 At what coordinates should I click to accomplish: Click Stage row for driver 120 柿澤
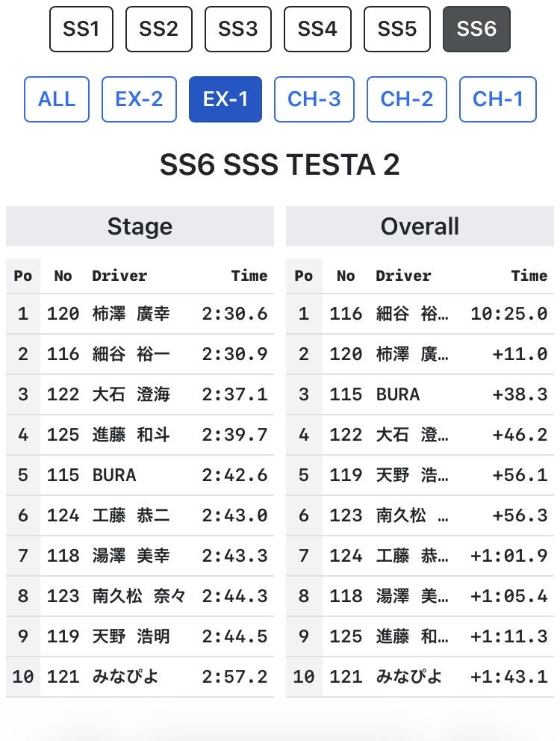(x=140, y=314)
